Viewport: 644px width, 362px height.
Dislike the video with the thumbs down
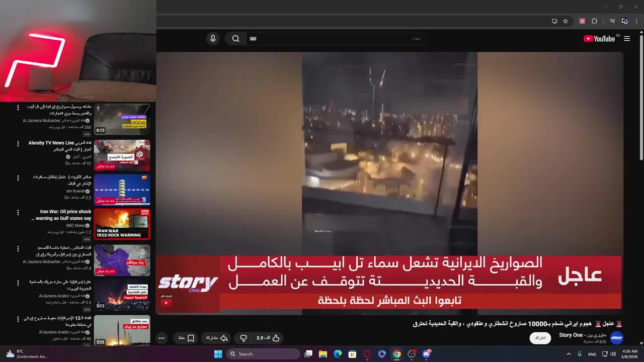tap(244, 338)
